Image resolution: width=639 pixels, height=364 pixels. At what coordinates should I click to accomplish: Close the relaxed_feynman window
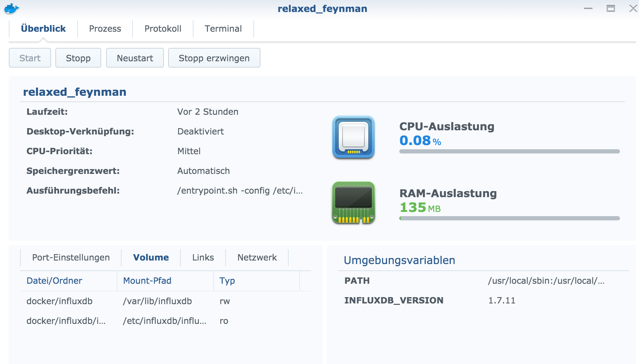click(x=633, y=8)
